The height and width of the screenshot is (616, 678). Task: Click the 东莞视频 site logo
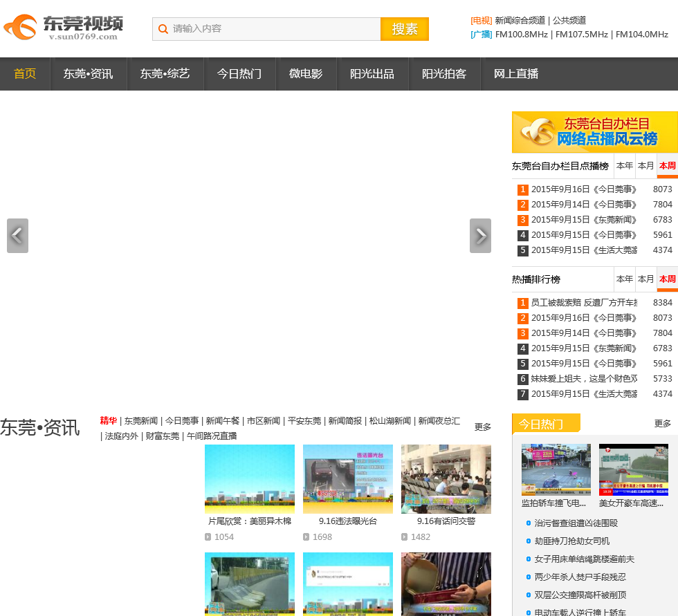pos(63,28)
